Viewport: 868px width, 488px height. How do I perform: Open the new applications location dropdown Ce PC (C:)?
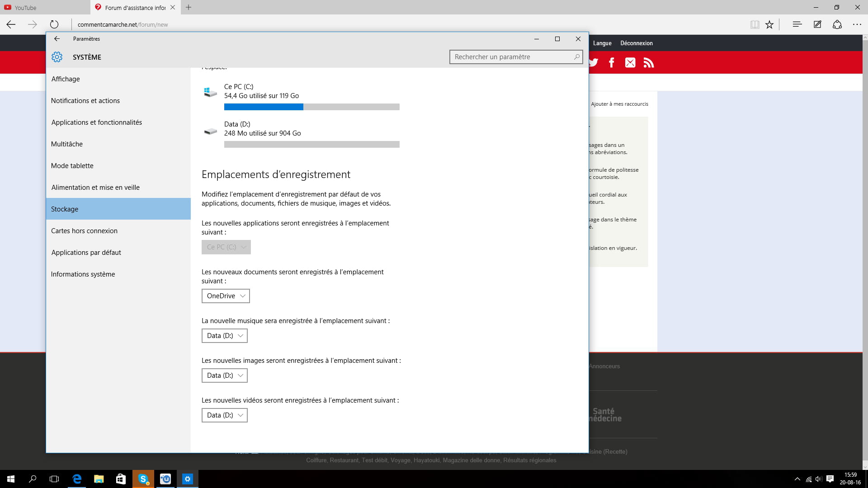pos(226,247)
